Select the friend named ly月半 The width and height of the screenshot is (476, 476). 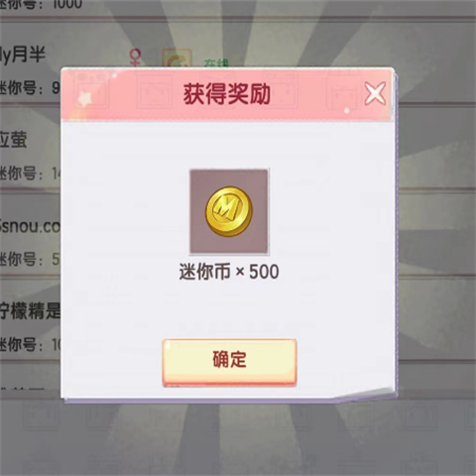(x=23, y=55)
